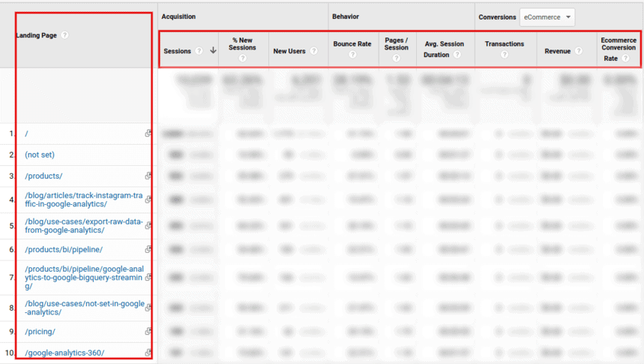Sort by New Users column
This screenshot has width=644, height=364.
point(289,51)
